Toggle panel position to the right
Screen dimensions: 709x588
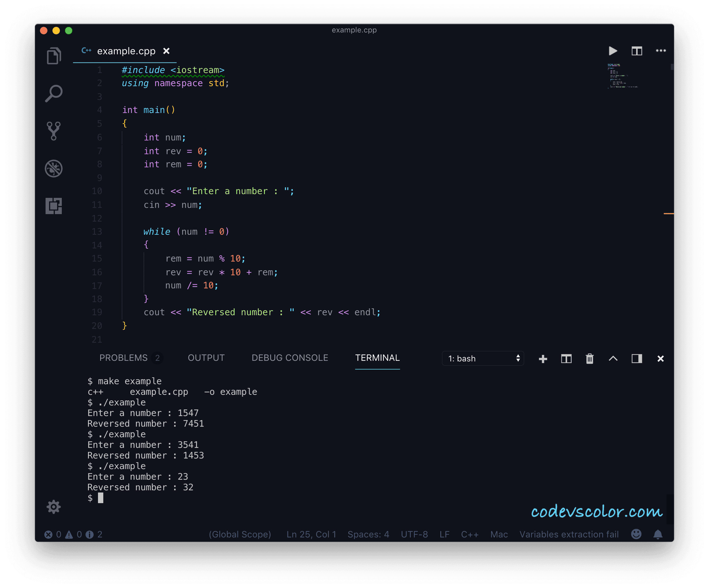click(x=637, y=359)
